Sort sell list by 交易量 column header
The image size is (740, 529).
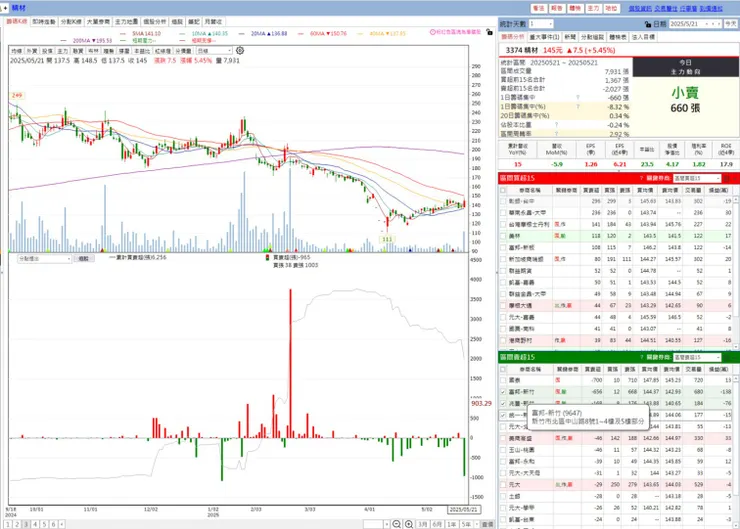pos(693,369)
